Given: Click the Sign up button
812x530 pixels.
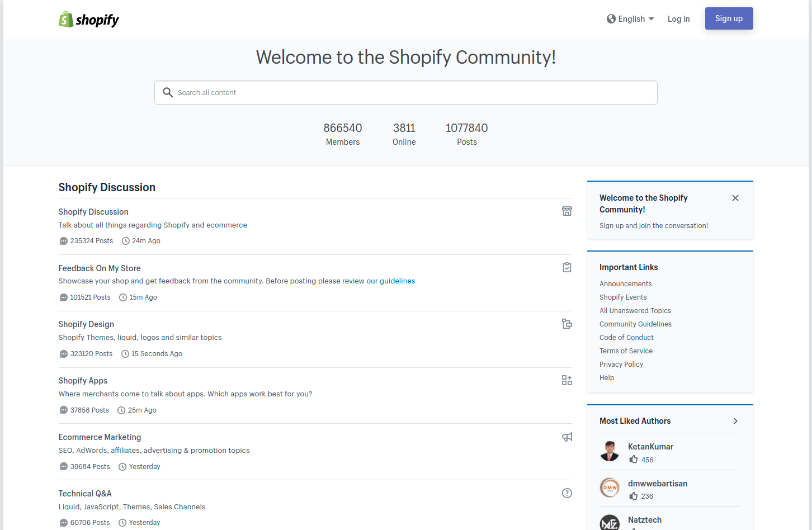Looking at the screenshot, I should [x=729, y=18].
